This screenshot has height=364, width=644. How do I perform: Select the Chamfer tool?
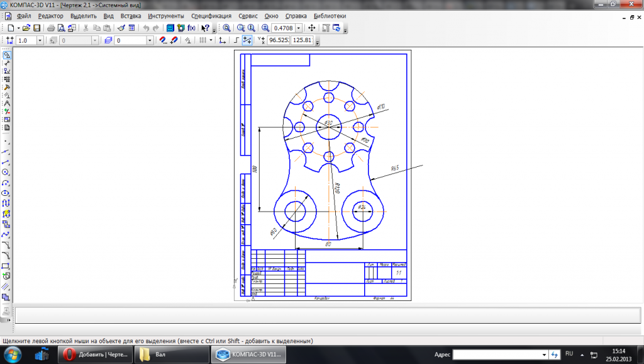point(6,245)
